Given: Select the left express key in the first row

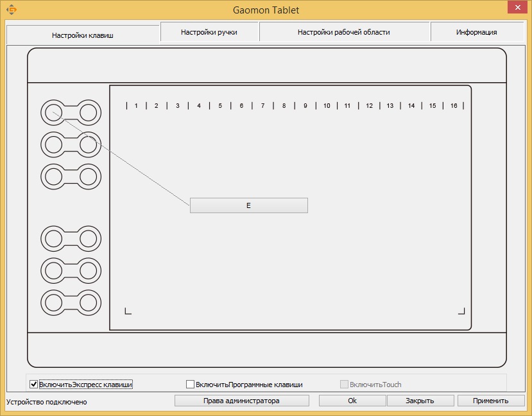Looking at the screenshot, I should click(54, 112).
